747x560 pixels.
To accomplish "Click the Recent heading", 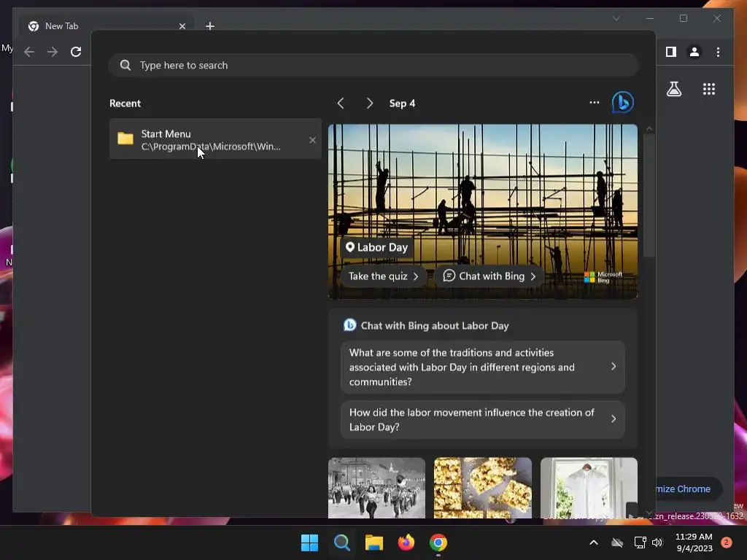I will 125,104.
